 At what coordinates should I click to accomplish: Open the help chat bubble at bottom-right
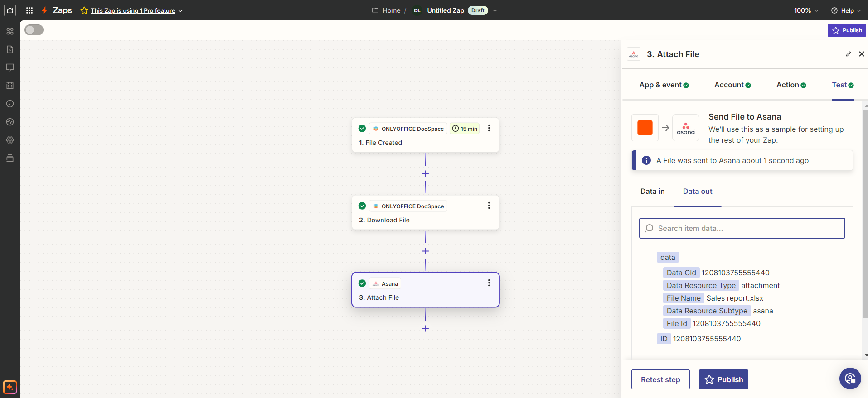click(850, 378)
